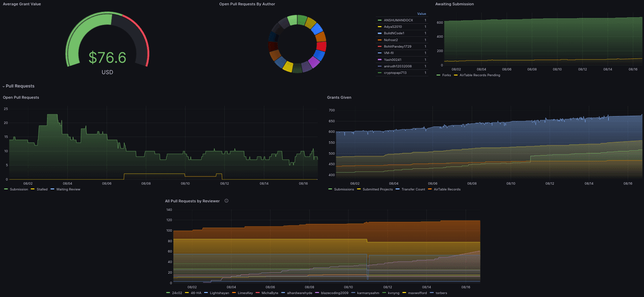Viewport: 644px width, 297px height.
Task: Click color marker next to ANSHUMANDOCX
Action: [379, 20]
